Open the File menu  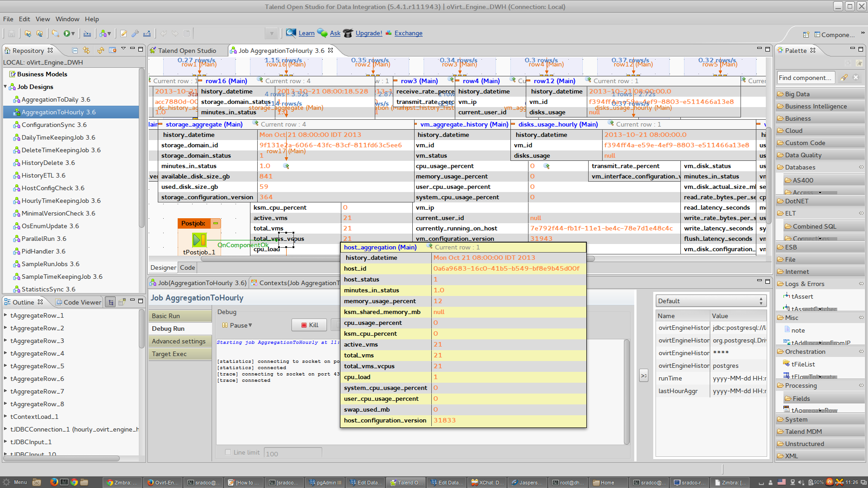tap(8, 19)
